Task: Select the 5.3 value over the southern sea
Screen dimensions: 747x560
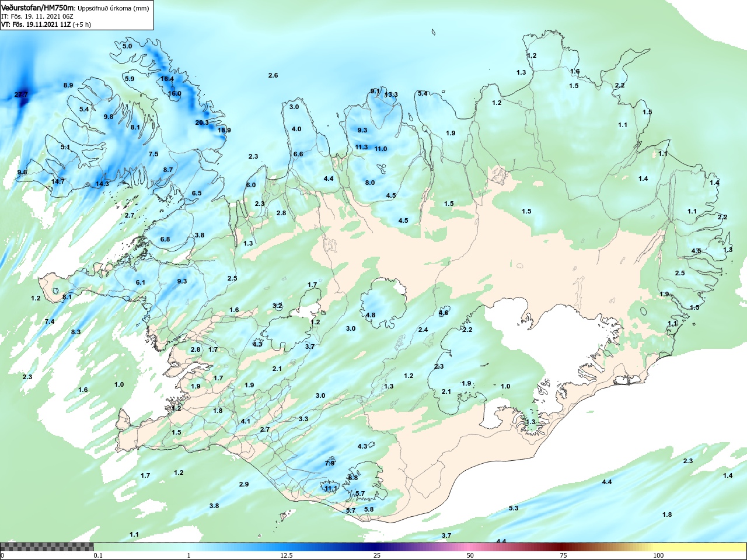Action: click(x=514, y=508)
